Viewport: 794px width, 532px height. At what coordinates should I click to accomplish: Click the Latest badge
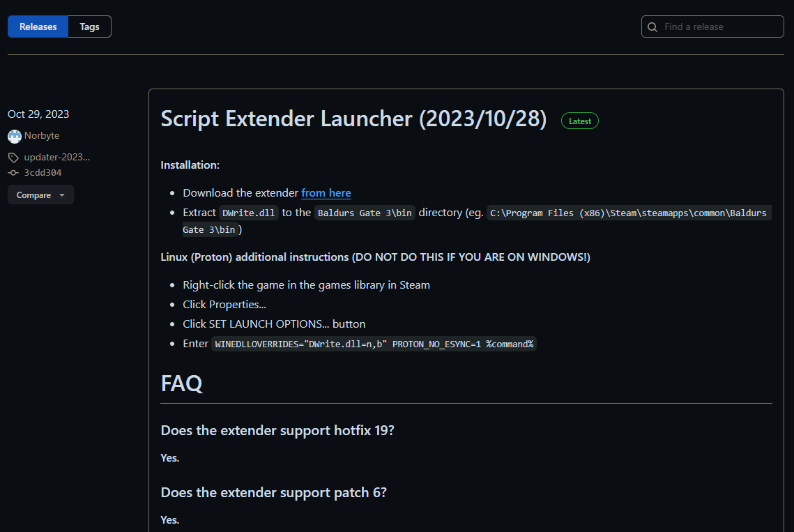point(579,120)
